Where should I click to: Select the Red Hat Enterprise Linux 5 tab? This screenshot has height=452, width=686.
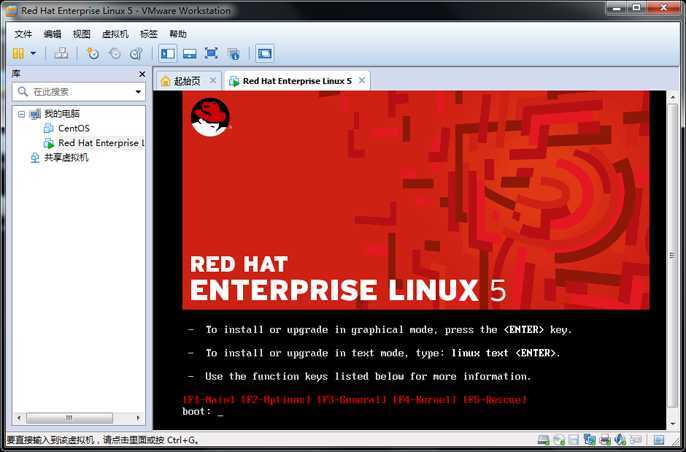tap(297, 81)
